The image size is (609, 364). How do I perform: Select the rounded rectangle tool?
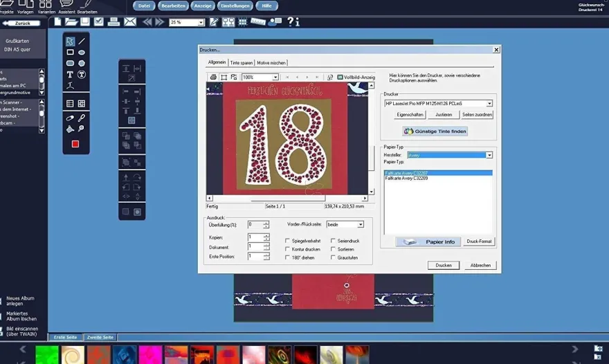point(70,63)
